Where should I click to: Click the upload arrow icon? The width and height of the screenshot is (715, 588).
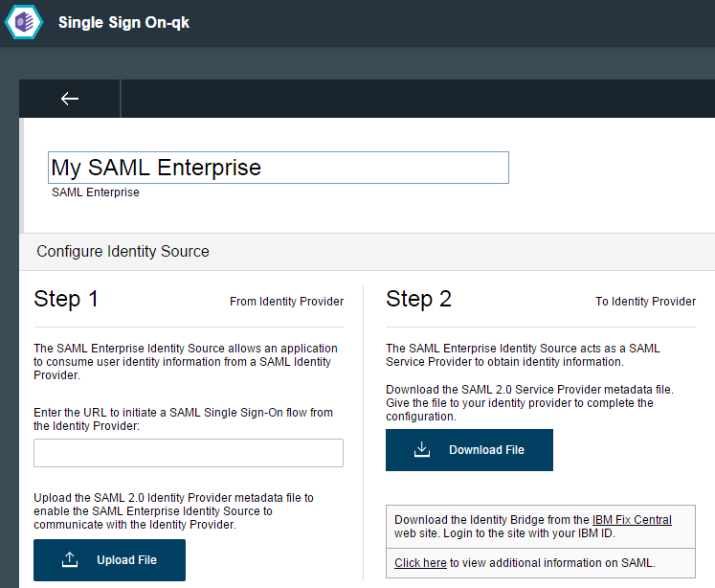coord(70,559)
